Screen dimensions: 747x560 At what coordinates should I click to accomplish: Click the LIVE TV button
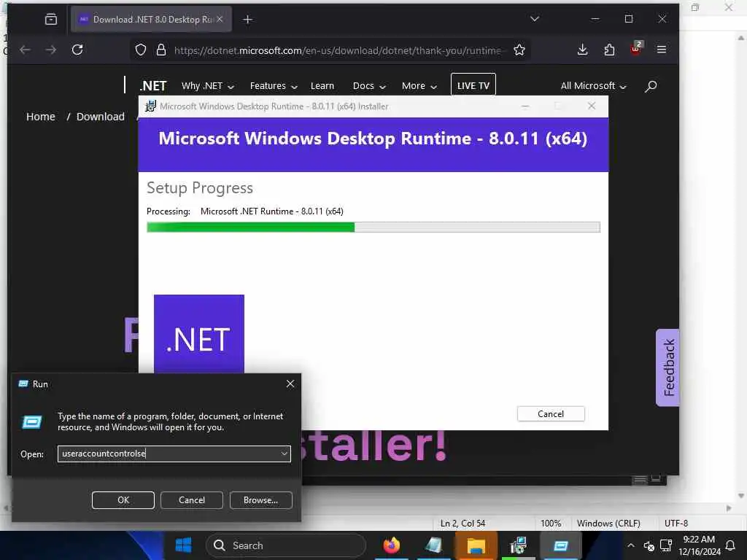coord(473,86)
